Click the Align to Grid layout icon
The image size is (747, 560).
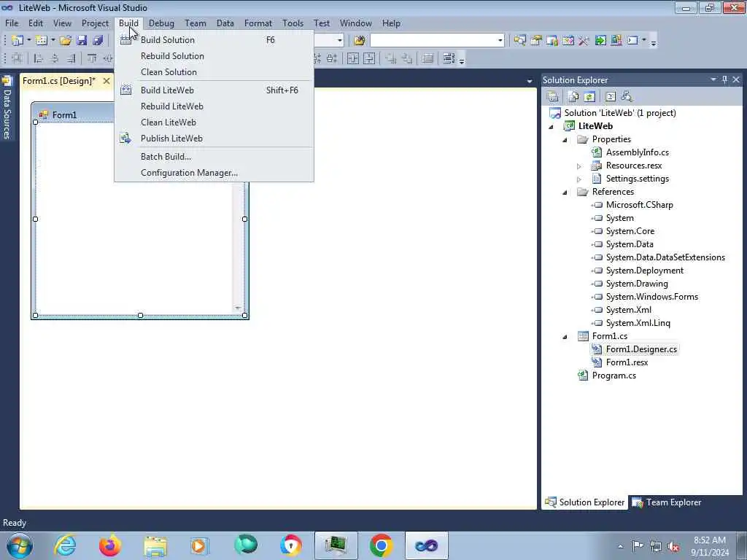tap(18, 58)
